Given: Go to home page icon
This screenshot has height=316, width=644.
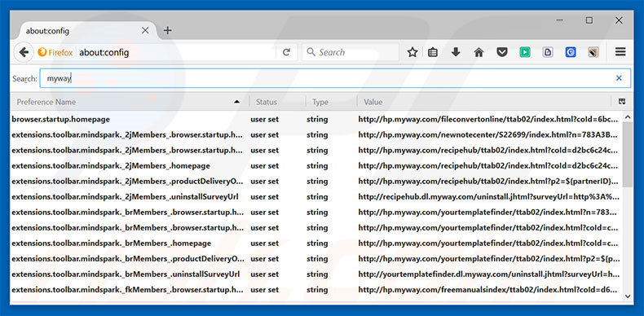Looking at the screenshot, I should (x=479, y=52).
